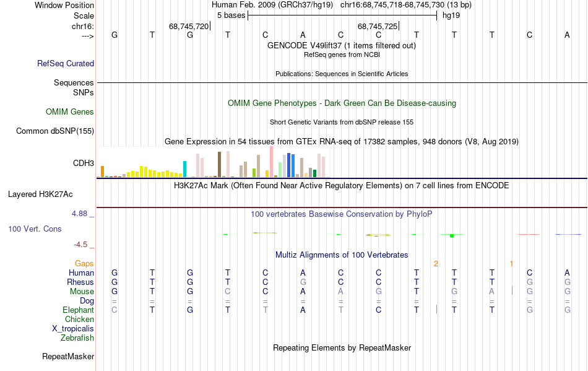The height and width of the screenshot is (371, 588).
Task: Select the Mouse species row label
Action: [x=82, y=292]
